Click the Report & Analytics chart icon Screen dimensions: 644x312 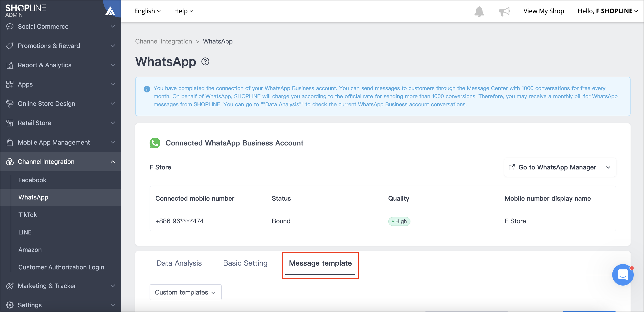(x=10, y=65)
